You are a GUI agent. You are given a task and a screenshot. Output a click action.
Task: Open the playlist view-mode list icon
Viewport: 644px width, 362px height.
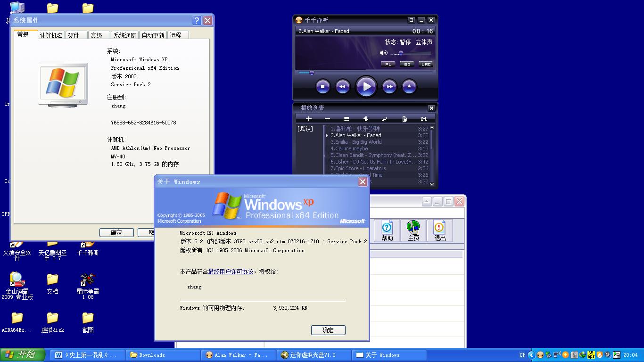(346, 119)
